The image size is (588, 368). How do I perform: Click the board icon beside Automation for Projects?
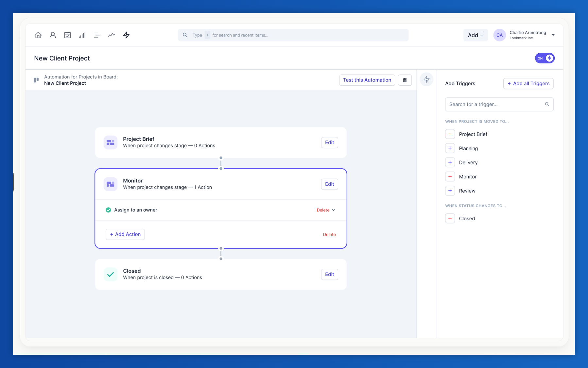pyautogui.click(x=36, y=80)
